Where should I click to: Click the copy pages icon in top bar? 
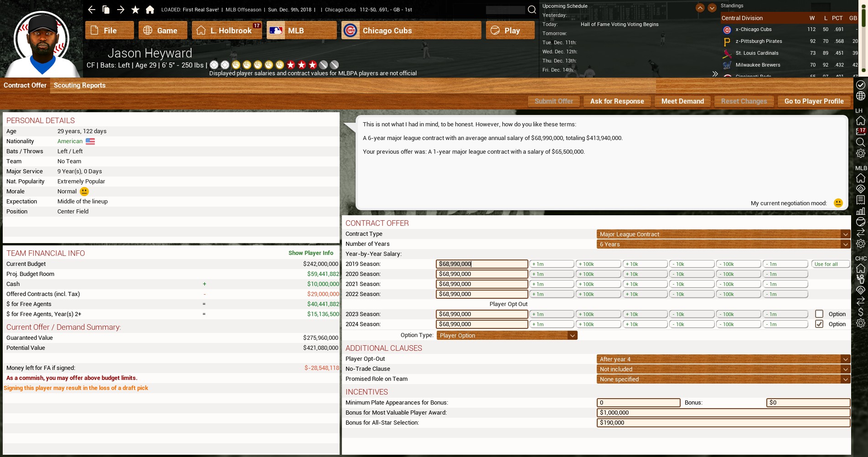point(106,10)
